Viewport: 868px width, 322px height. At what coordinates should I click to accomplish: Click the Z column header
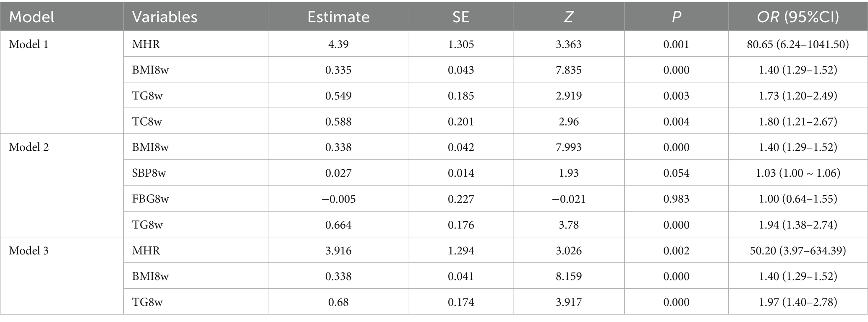568,17
